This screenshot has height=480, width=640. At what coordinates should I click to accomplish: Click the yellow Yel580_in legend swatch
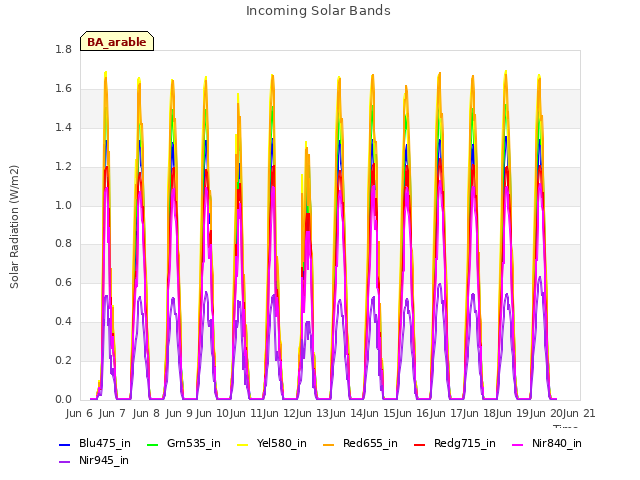[242, 444]
